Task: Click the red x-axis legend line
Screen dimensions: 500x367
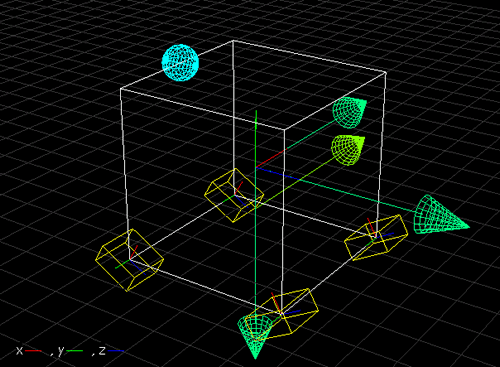Action: [33, 351]
